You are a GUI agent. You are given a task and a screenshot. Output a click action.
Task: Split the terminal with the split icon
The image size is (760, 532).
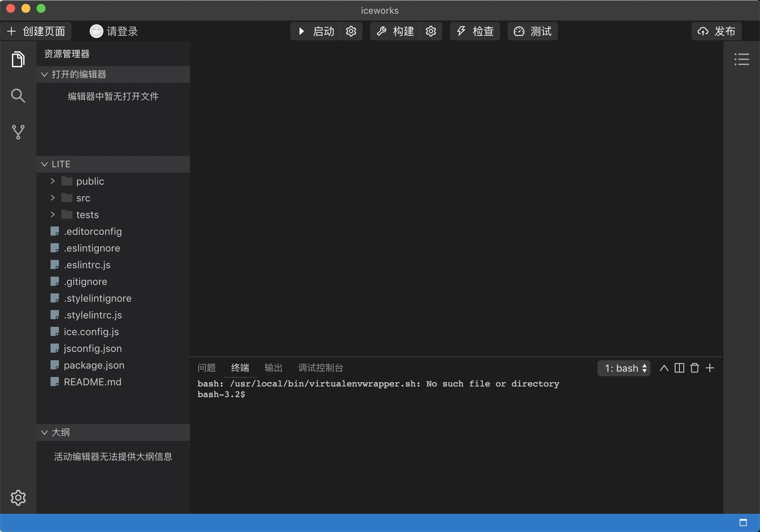point(679,368)
